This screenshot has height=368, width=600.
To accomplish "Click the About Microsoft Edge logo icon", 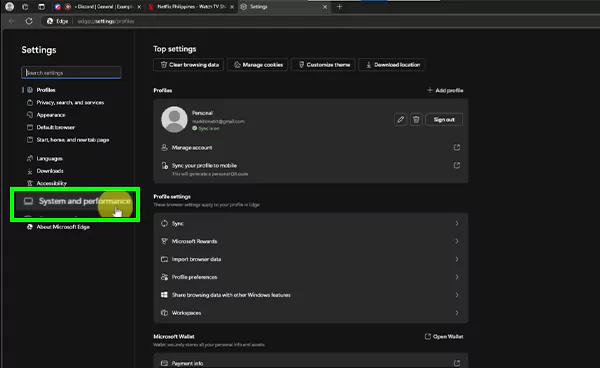I will 30,227.
